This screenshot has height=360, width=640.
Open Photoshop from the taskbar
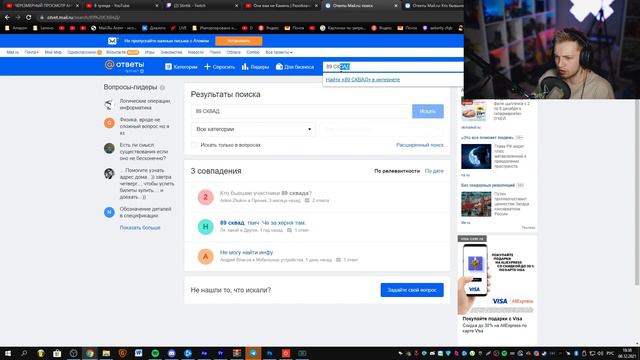point(269,353)
